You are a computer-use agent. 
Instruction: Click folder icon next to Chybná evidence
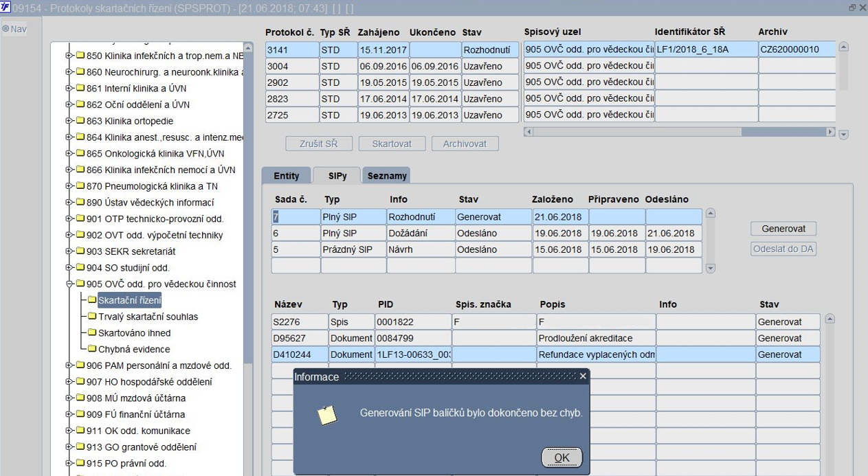pyautogui.click(x=92, y=349)
